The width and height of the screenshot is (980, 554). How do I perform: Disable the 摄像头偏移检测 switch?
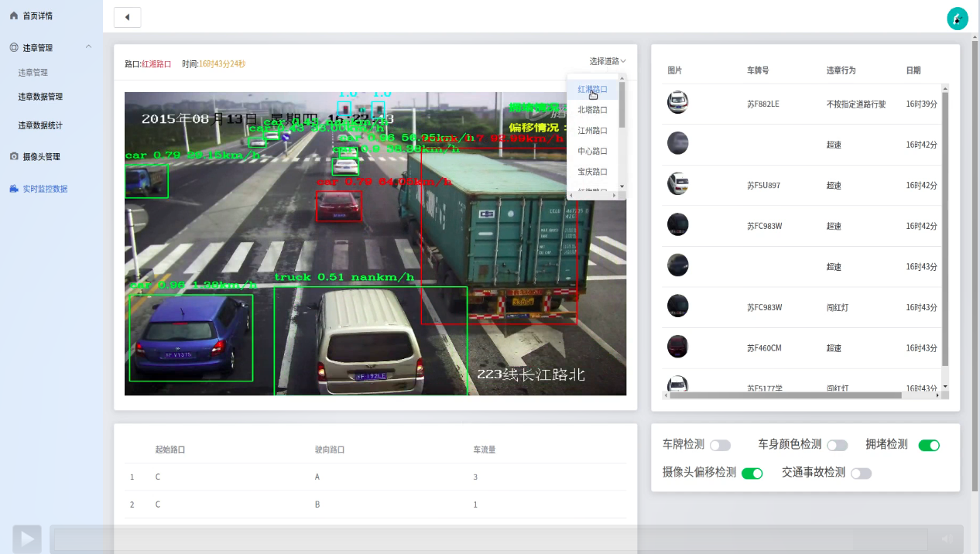click(752, 474)
